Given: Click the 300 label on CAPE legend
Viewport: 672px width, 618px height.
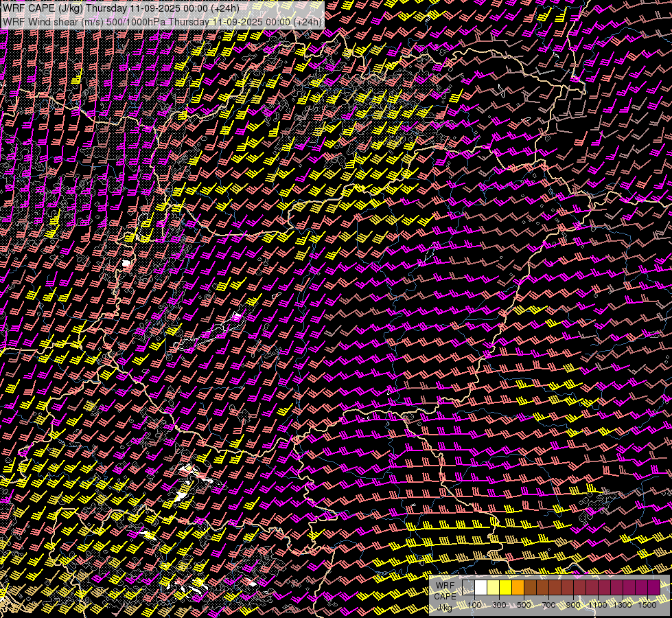Looking at the screenshot, I should click(x=499, y=605).
